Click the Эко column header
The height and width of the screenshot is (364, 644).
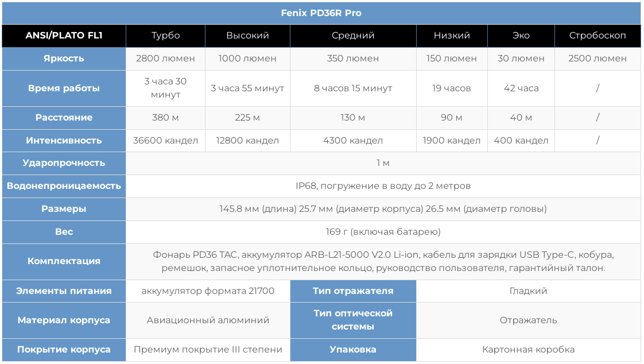click(521, 36)
